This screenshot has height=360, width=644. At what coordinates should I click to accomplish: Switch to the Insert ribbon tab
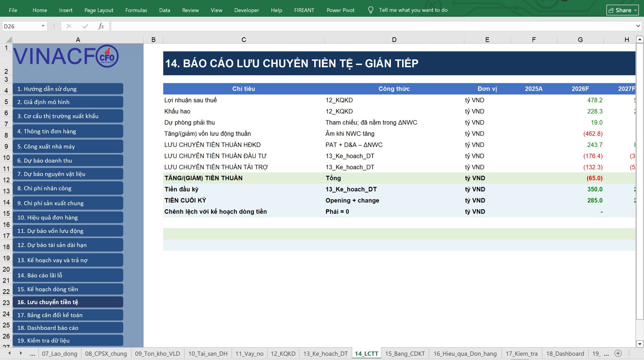pos(66,10)
